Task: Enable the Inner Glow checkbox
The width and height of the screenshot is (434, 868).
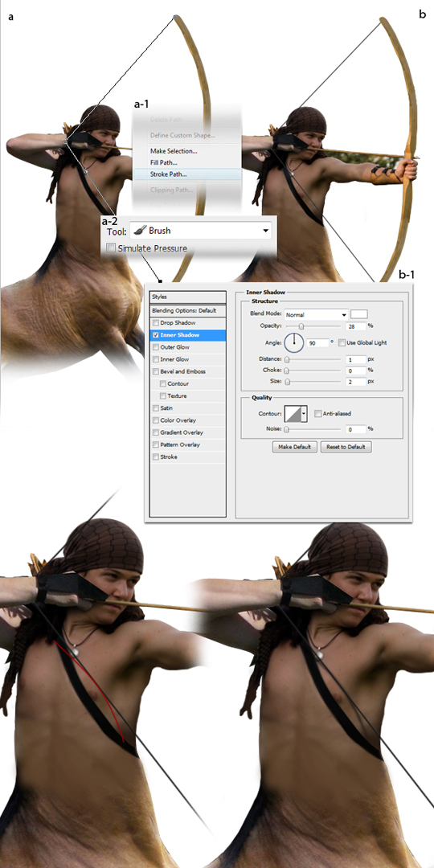Action: 156,359
